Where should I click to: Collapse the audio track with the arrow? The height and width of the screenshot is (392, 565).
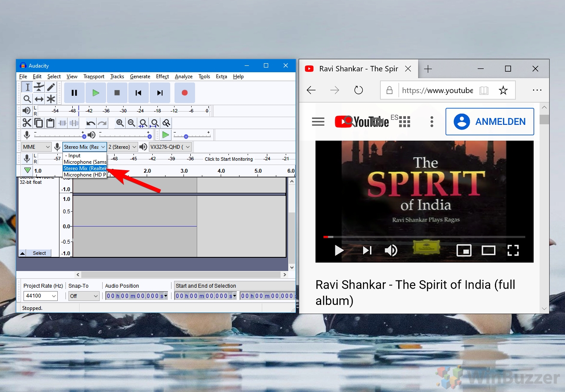(x=22, y=253)
